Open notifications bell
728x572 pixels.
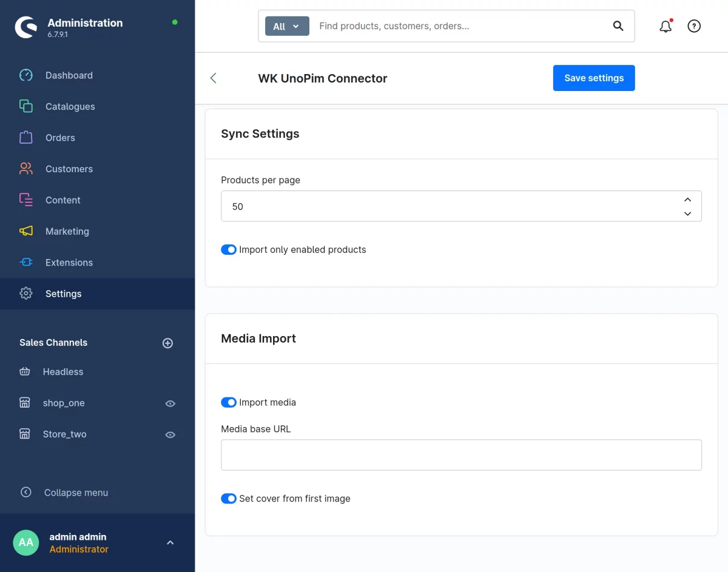(666, 26)
